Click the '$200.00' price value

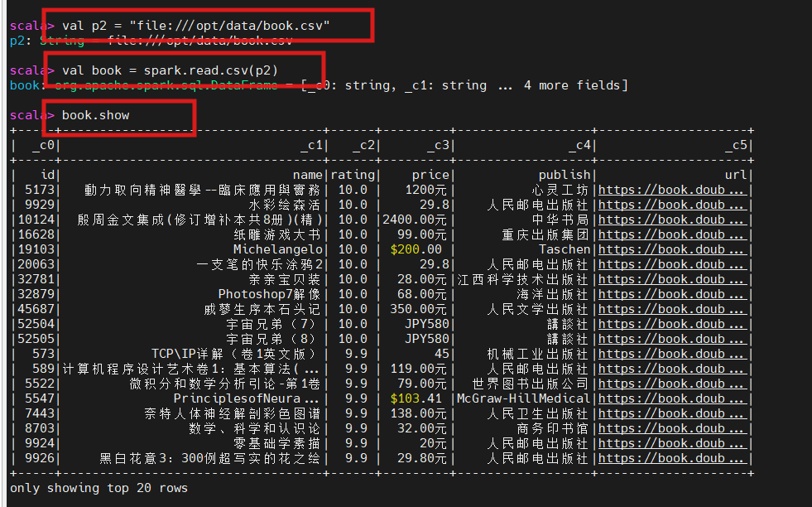click(416, 250)
